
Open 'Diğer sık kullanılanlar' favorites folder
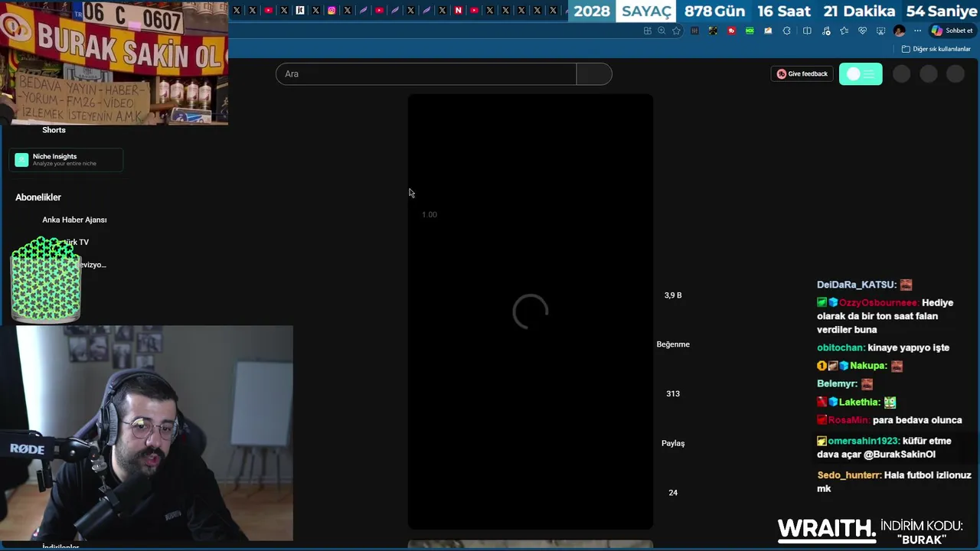(936, 49)
